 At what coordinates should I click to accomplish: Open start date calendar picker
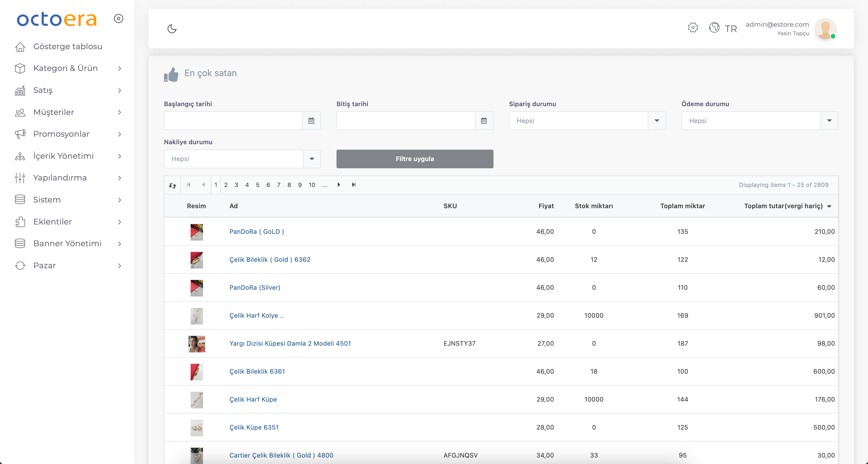coord(311,121)
